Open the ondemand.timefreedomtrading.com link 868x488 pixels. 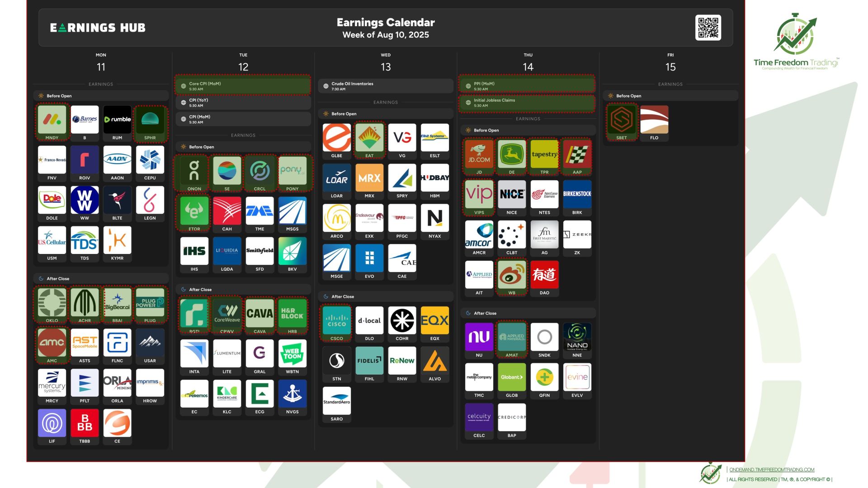tap(772, 470)
